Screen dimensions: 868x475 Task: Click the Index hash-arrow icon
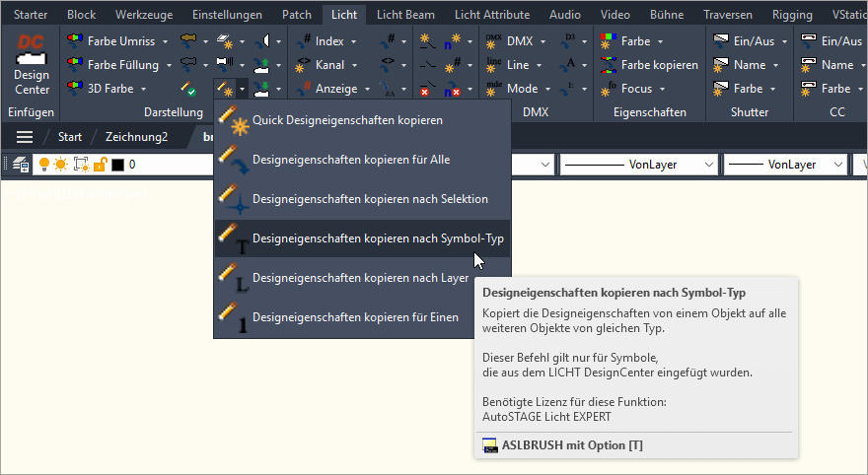tap(304, 41)
